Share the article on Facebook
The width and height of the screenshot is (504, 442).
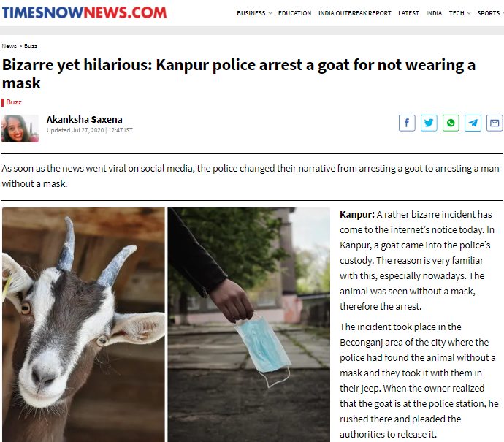[407, 123]
